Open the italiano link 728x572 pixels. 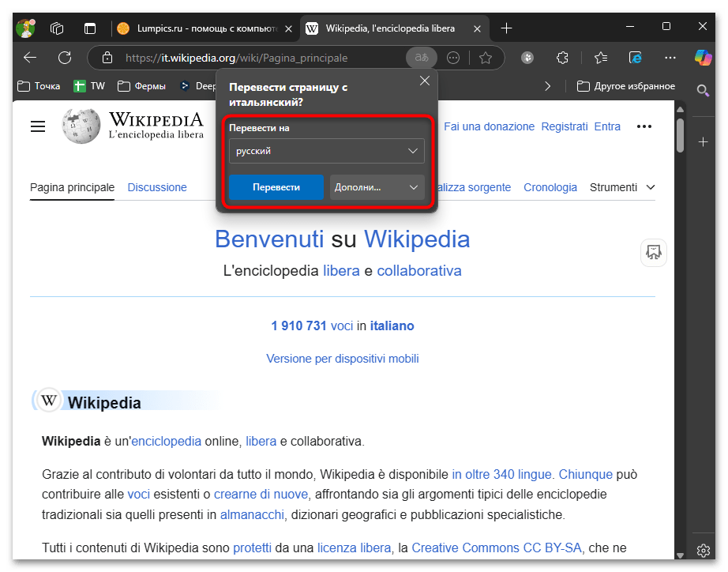click(x=392, y=326)
